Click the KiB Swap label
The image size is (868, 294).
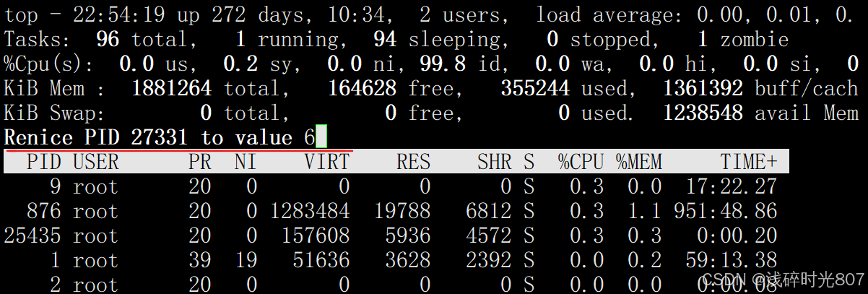point(55,113)
